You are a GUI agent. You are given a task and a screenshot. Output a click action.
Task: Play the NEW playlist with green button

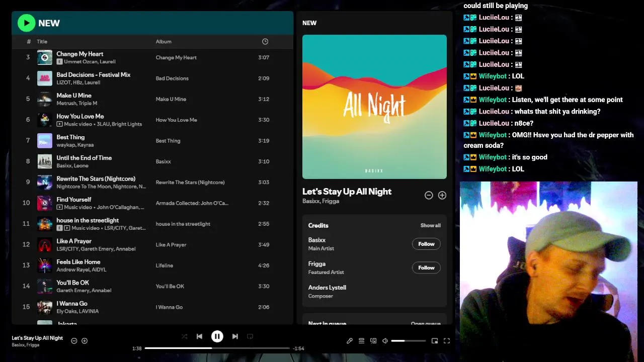click(x=26, y=23)
